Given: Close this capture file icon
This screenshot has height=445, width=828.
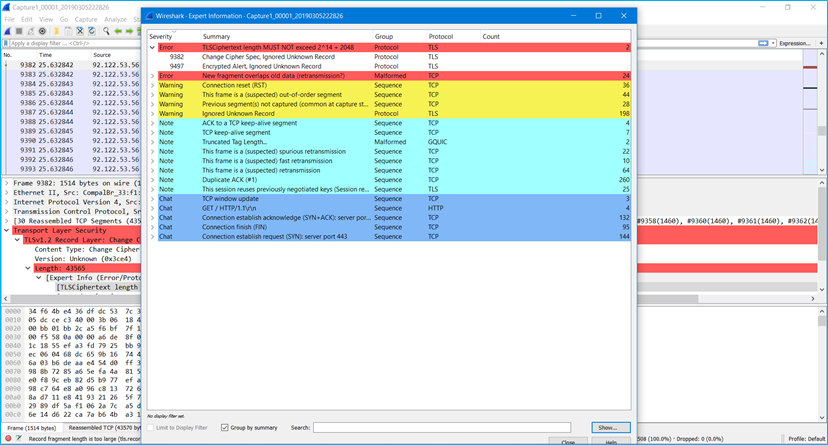Looking at the screenshot, I should [x=80, y=31].
